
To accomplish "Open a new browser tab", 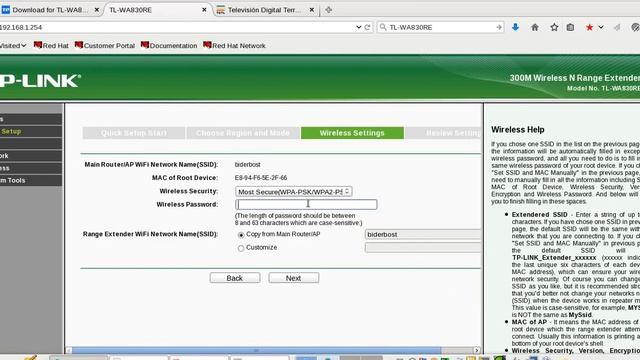I will click(x=329, y=10).
